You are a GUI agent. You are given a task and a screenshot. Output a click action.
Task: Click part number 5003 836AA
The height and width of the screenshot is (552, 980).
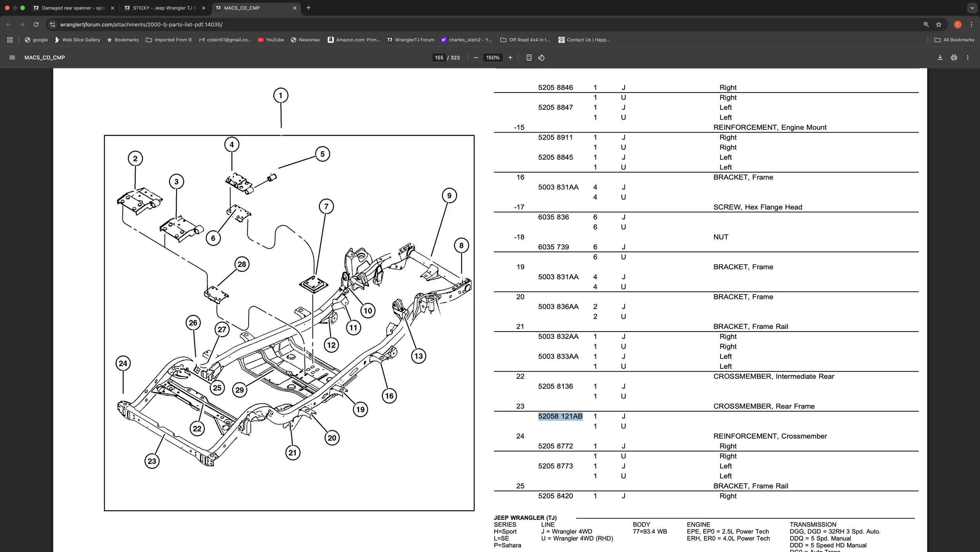[x=558, y=306]
